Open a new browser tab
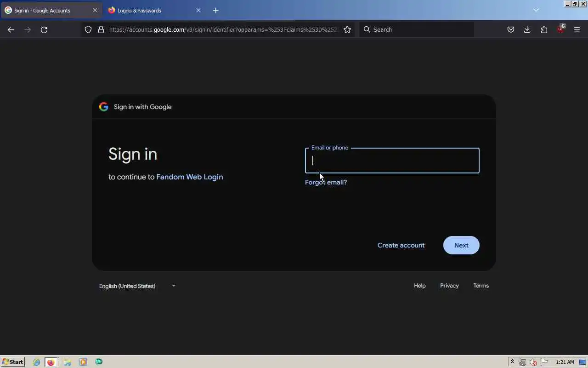This screenshot has height=368, width=588. tap(216, 10)
